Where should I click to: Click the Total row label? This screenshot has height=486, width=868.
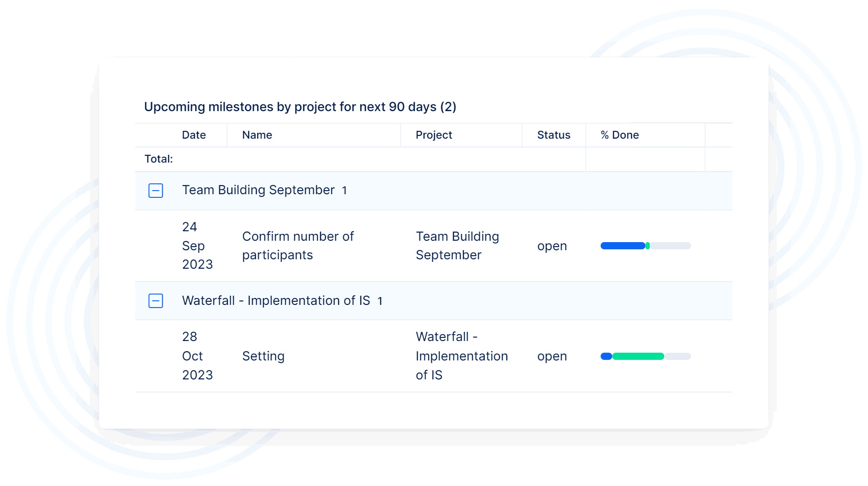tap(158, 159)
